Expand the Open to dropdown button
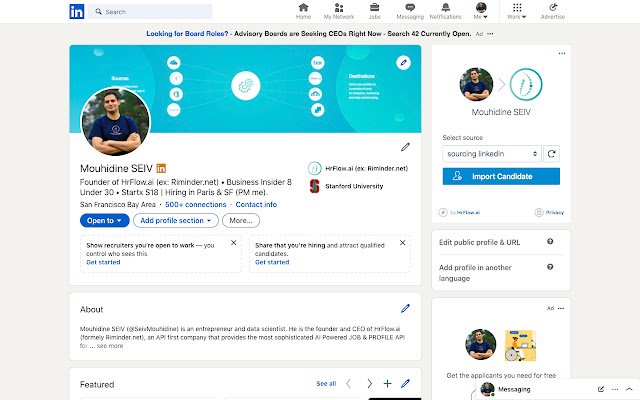 [x=104, y=220]
